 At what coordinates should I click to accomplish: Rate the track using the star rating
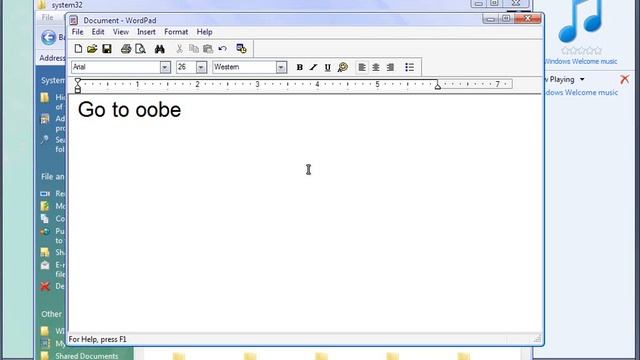(x=582, y=51)
